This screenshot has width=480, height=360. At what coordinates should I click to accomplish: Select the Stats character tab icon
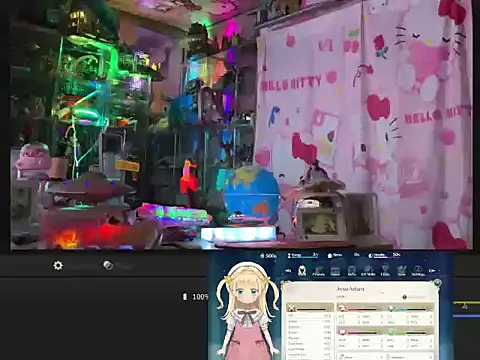[x=302, y=270]
